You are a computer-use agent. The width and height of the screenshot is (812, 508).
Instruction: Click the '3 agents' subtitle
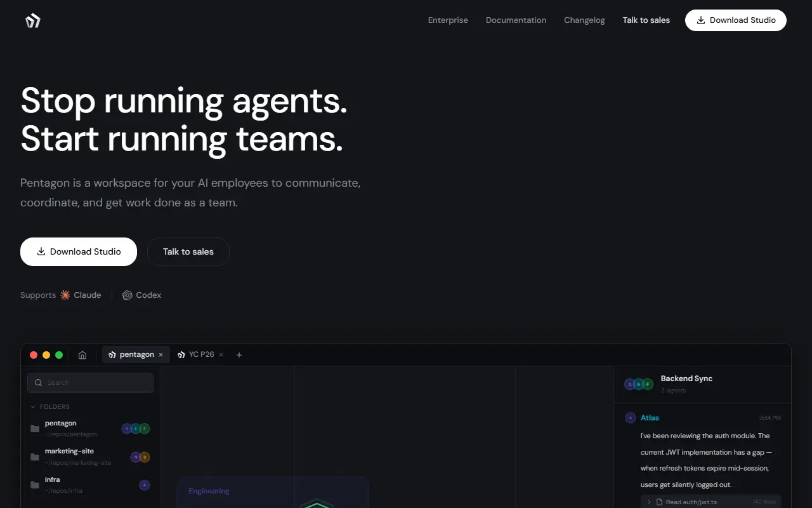673,391
